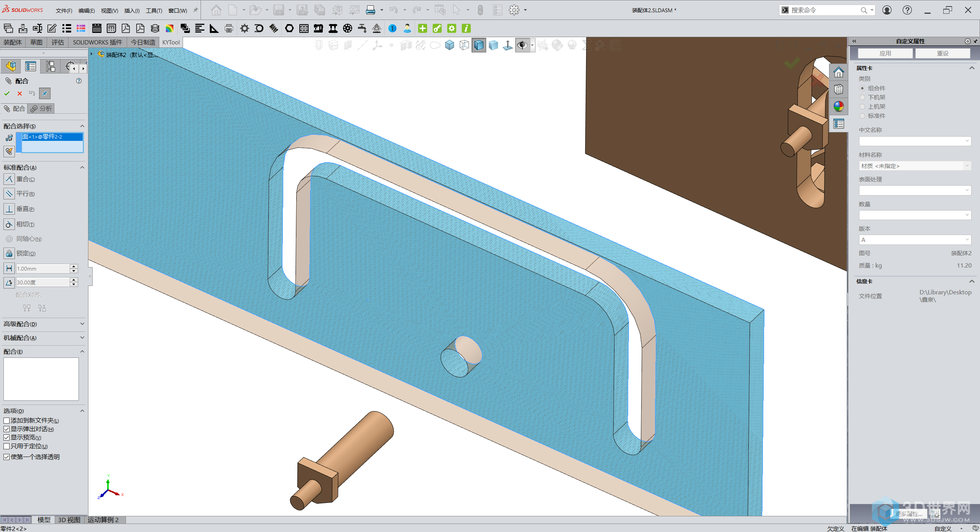The width and height of the screenshot is (980, 532).
Task: Open the Appearances color ball in task pane
Action: (x=838, y=106)
